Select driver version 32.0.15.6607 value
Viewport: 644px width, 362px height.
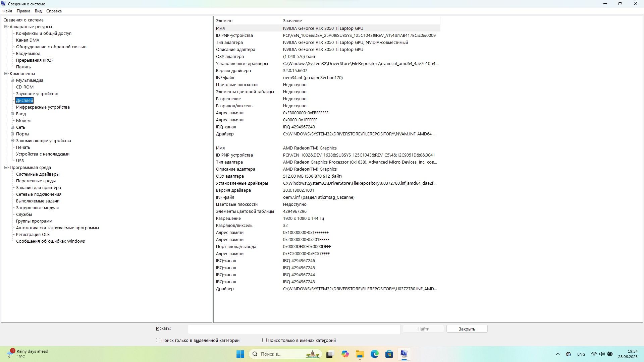[x=295, y=71]
